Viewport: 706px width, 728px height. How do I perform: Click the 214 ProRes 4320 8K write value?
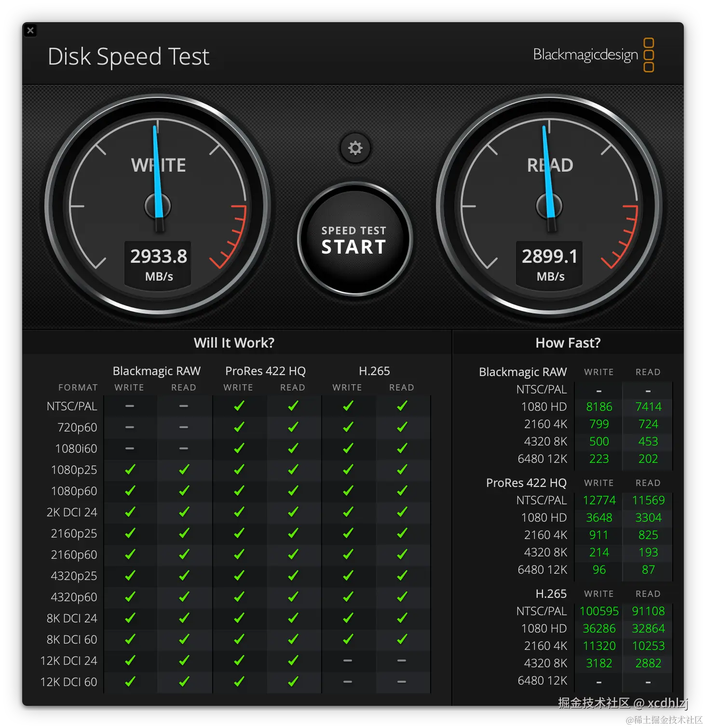click(x=599, y=553)
